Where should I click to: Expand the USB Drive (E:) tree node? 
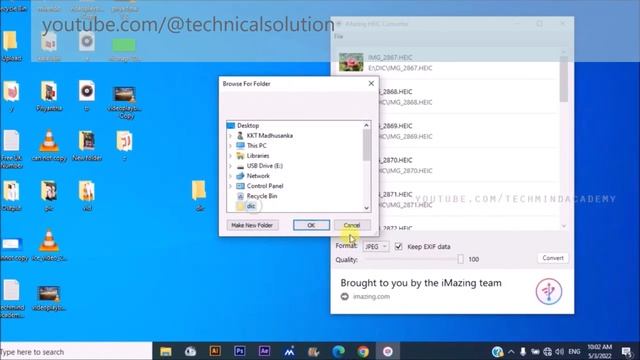click(x=231, y=166)
